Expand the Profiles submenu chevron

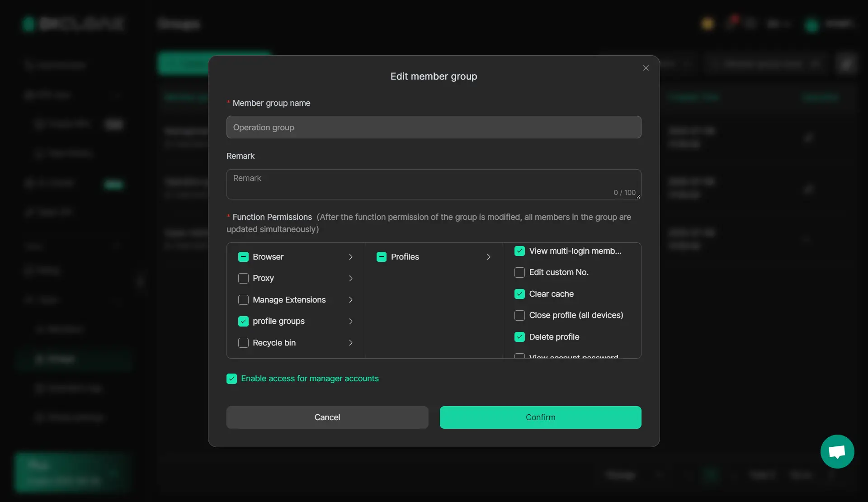point(488,257)
